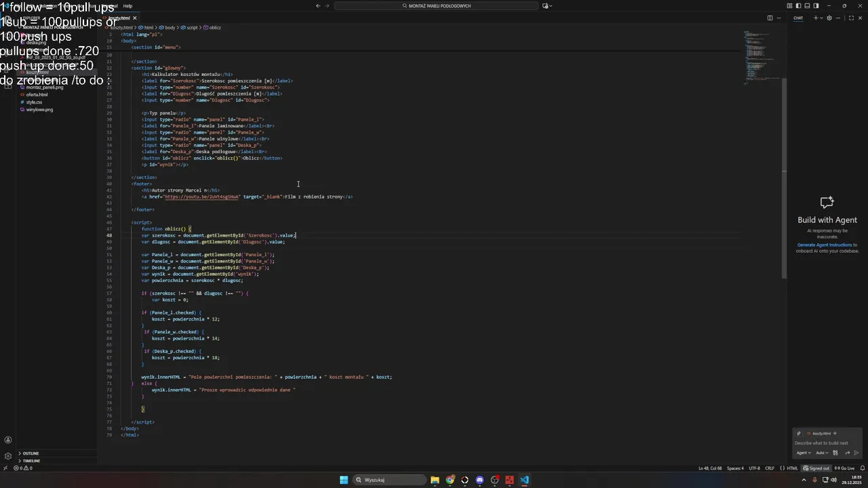Screen dimensions: 868x488
Task: Show hidden tray icons chevron
Action: pyautogui.click(x=804, y=480)
